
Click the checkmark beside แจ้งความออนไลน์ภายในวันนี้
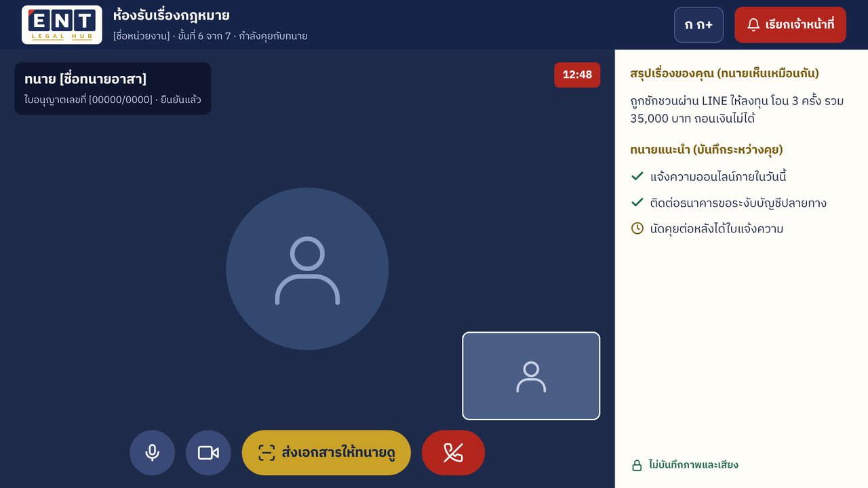click(x=637, y=176)
